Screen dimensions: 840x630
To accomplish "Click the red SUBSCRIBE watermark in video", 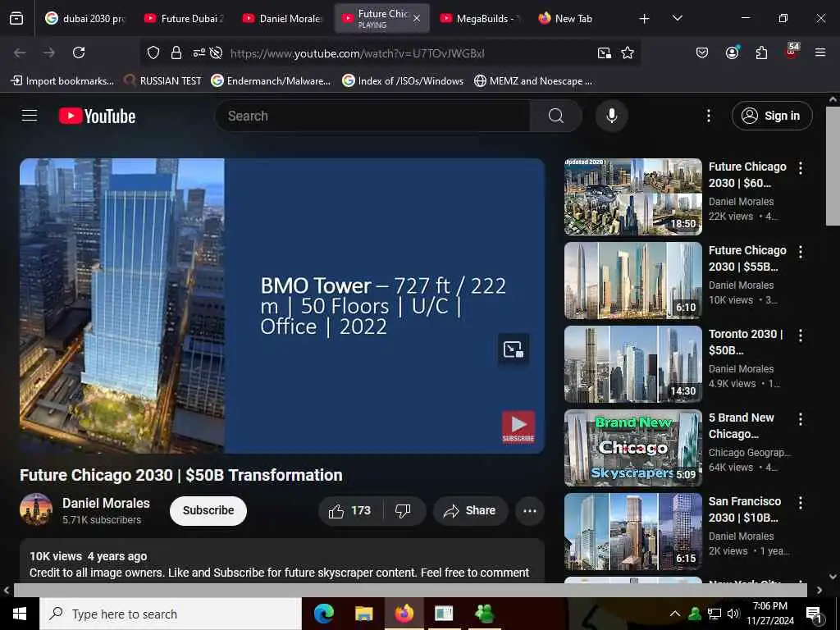I will tap(518, 427).
